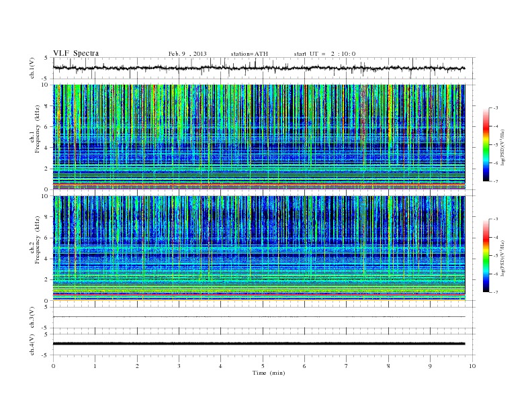Image resolution: width=532 pixels, height=411 pixels.
Task: Click time axis tick label '1'
Action: [95, 366]
